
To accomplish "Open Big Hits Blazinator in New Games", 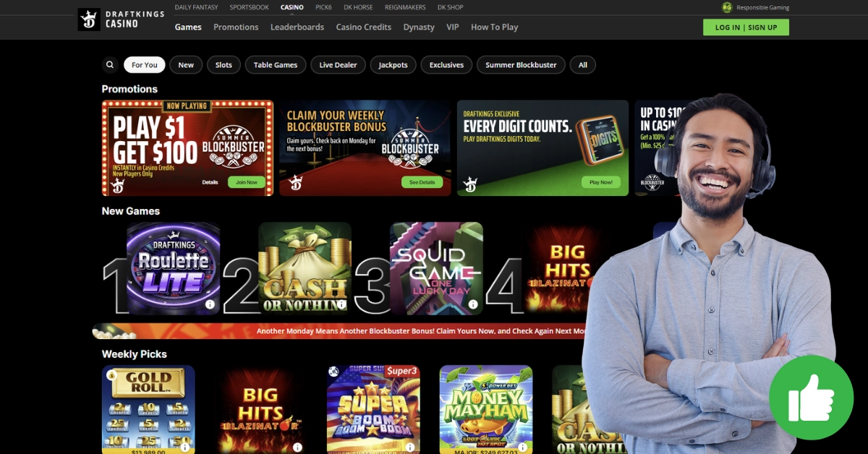I will pyautogui.click(x=561, y=268).
